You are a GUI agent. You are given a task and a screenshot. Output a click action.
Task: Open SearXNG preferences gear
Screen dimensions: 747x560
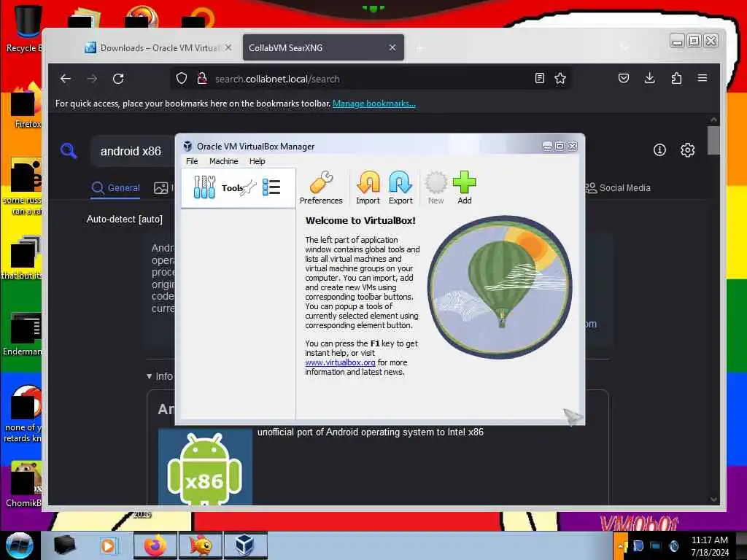pos(687,150)
